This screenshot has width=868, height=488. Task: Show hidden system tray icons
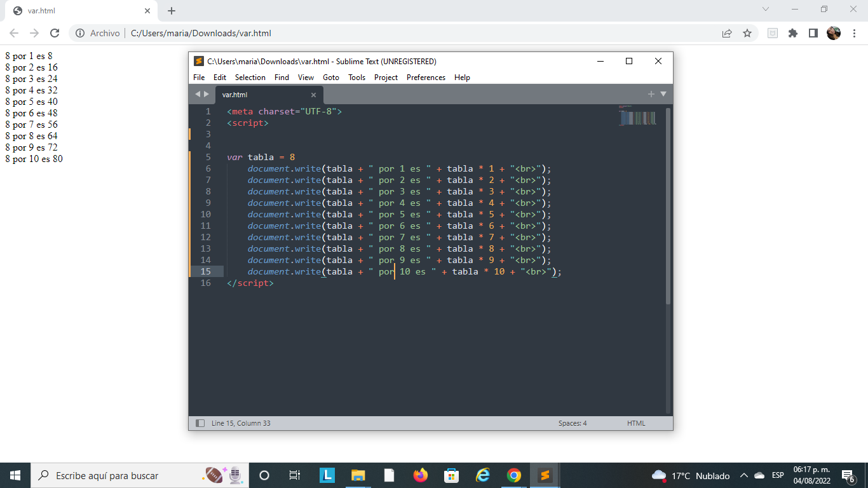tap(744, 475)
